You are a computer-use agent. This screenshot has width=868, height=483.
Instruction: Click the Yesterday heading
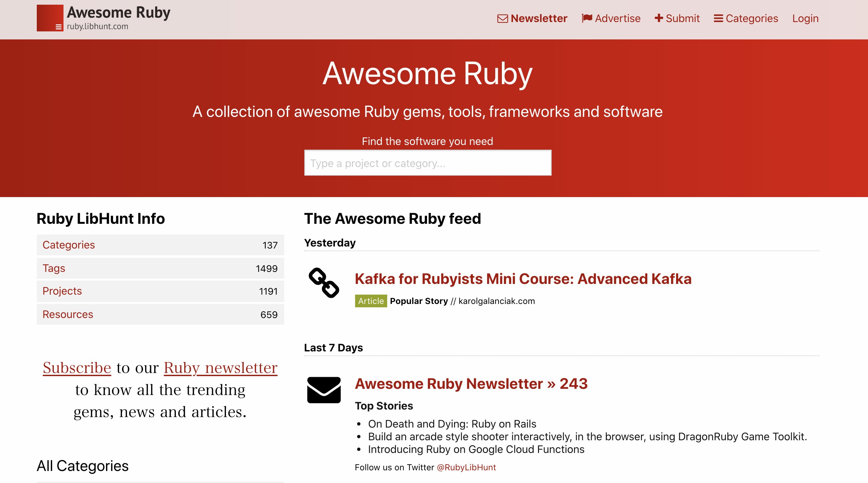point(330,243)
